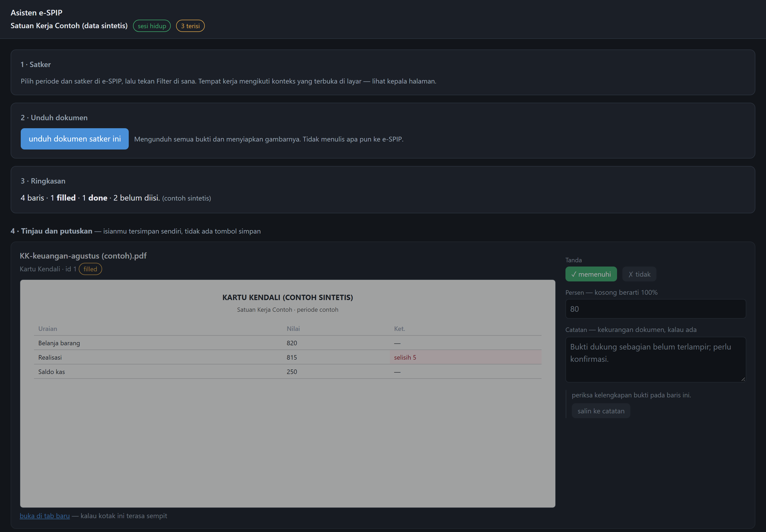Click the '3 terisi' badge
766x532 pixels.
coord(190,26)
